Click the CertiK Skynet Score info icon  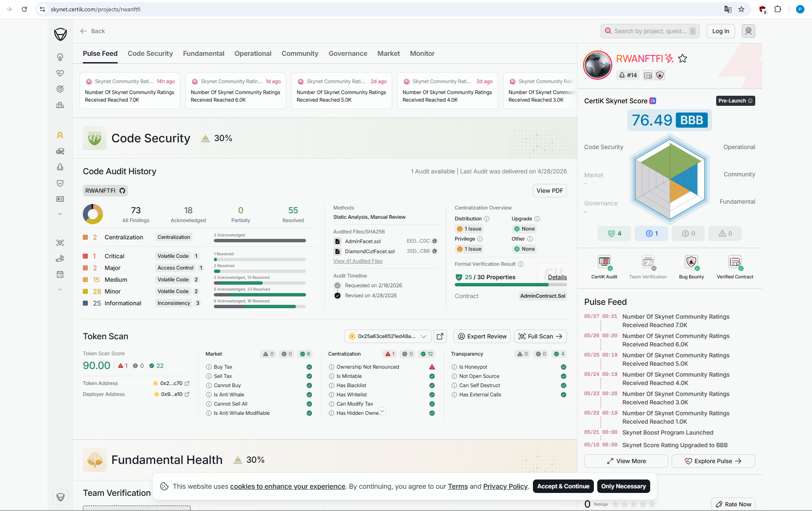pos(653,101)
